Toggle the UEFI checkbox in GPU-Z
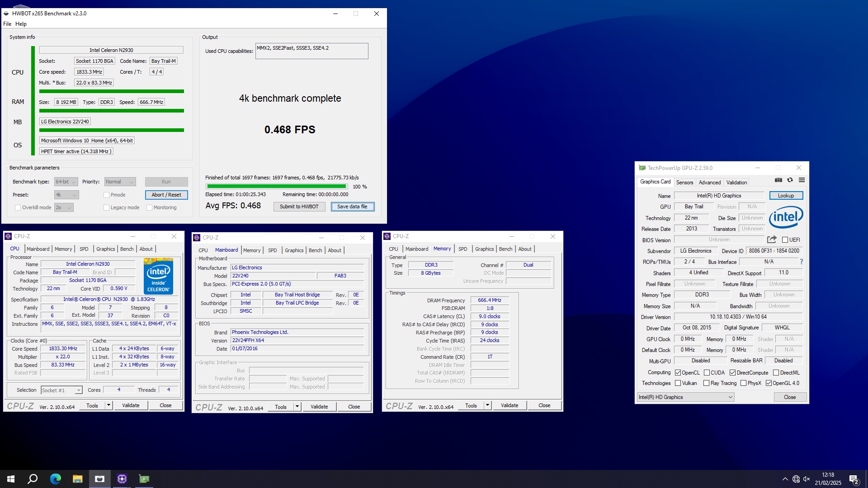The height and width of the screenshot is (488, 868). tap(785, 240)
